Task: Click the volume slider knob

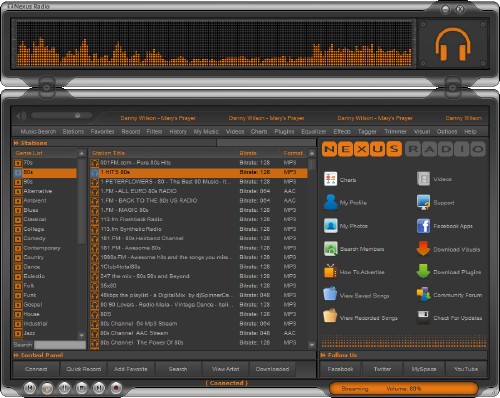Action: 78,115
